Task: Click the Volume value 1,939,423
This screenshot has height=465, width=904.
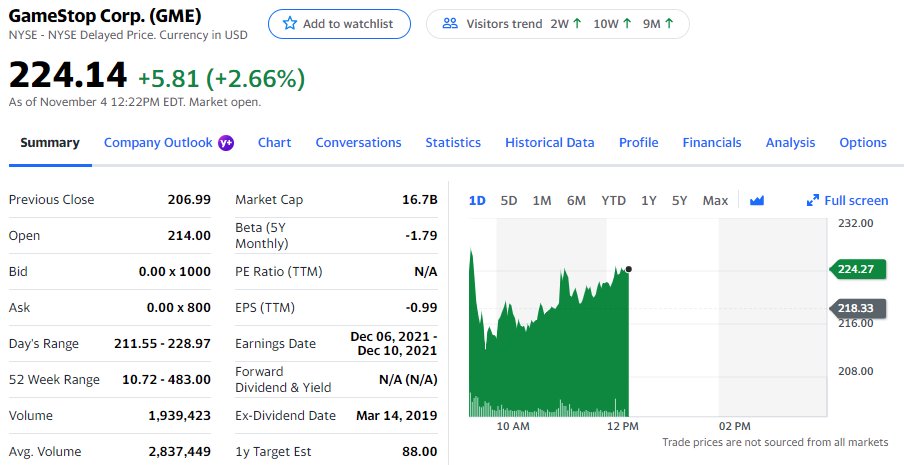Action: point(180,415)
